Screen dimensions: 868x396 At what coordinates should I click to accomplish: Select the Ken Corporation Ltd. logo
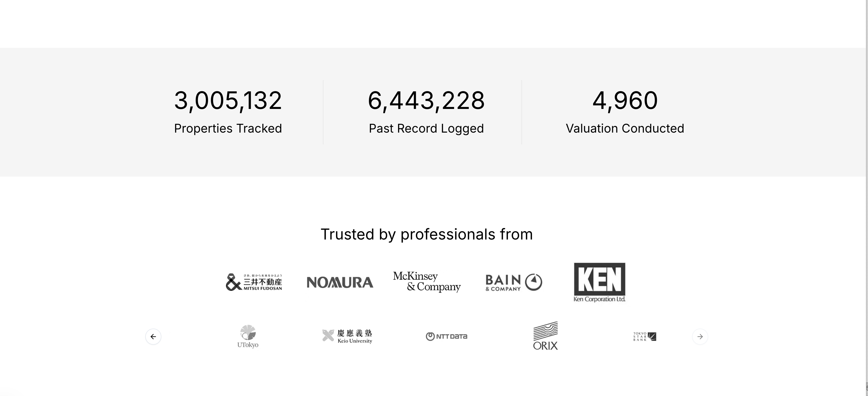pyautogui.click(x=599, y=282)
